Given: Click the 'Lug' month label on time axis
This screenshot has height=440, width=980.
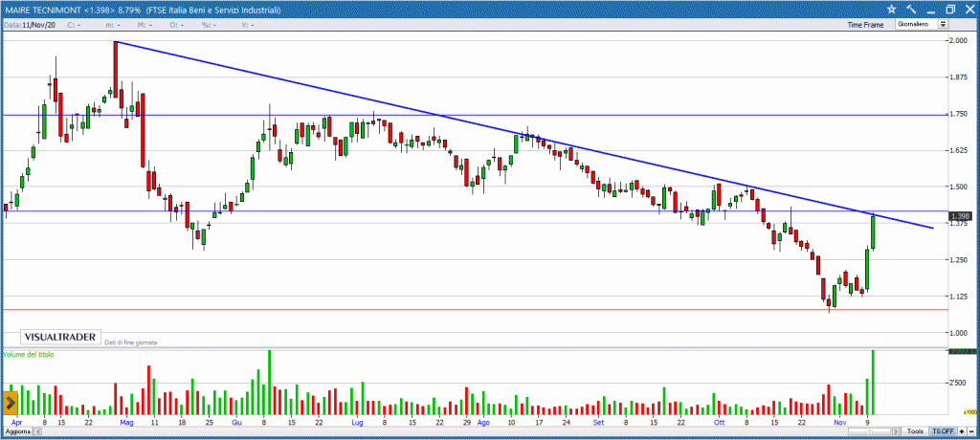Looking at the screenshot, I should [358, 423].
